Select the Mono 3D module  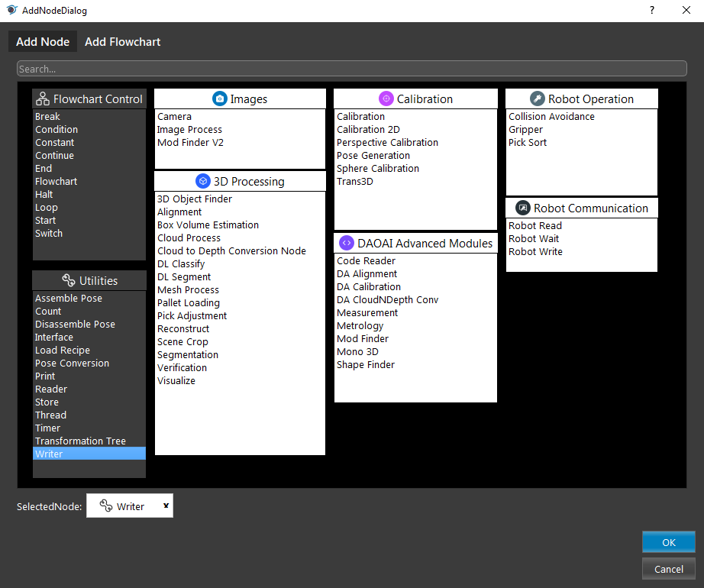click(x=357, y=352)
